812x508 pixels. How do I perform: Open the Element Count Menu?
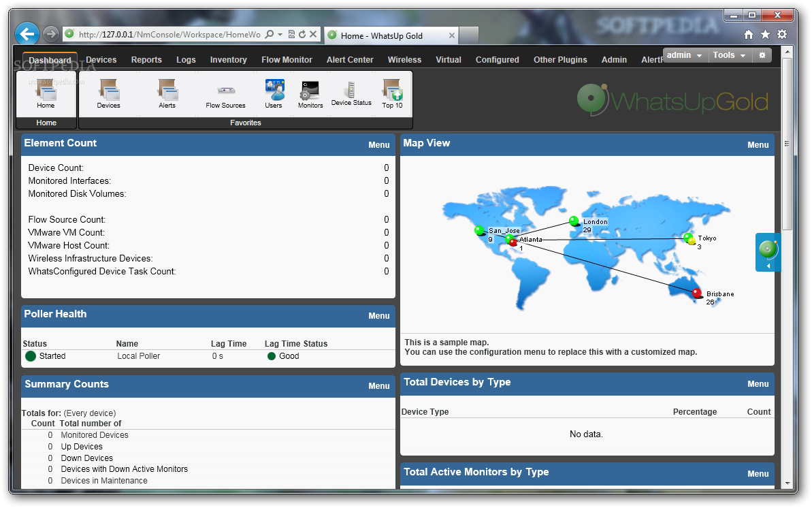(379, 145)
